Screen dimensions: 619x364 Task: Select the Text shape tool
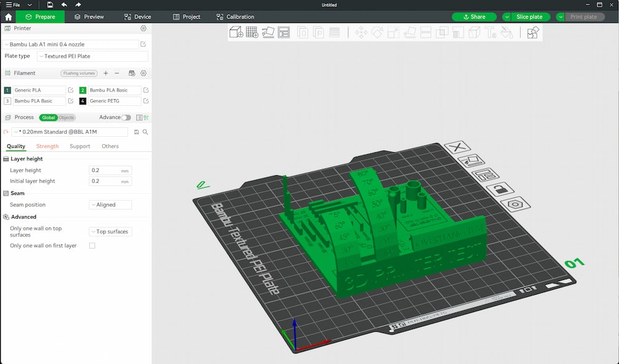[x=491, y=32]
